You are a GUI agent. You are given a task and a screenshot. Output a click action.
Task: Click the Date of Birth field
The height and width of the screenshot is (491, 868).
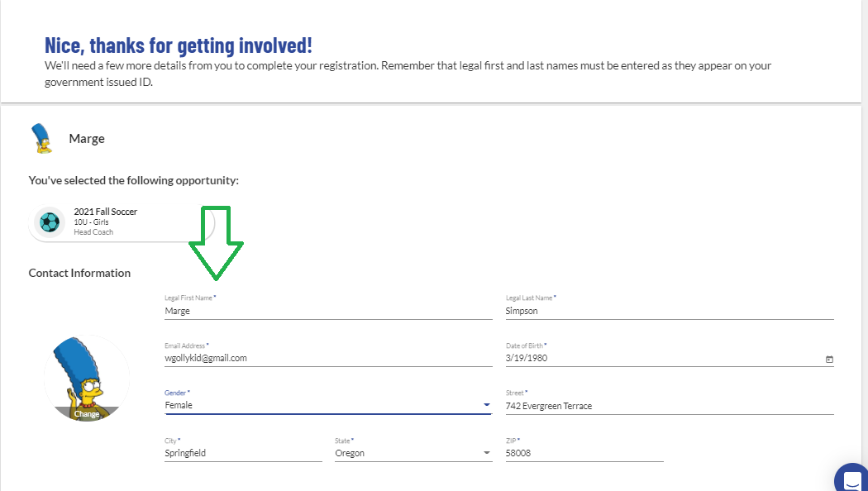(x=670, y=358)
